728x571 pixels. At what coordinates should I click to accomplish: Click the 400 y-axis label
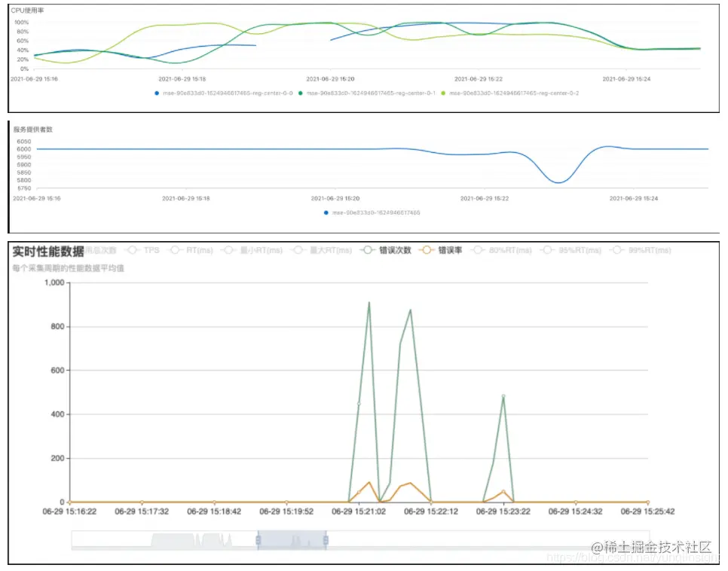click(57, 414)
